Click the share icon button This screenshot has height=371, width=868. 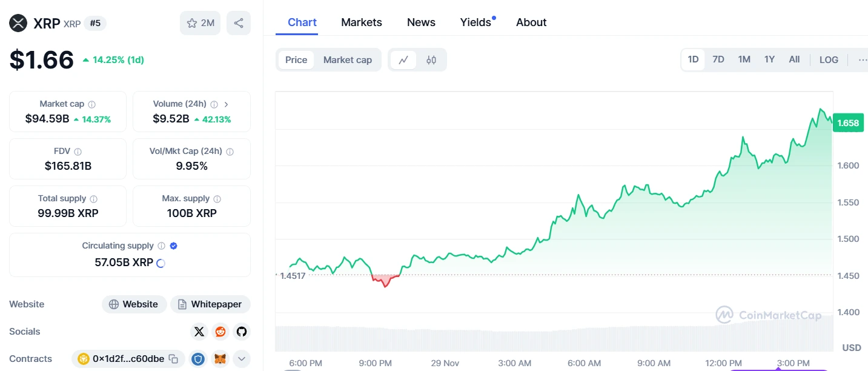point(239,23)
